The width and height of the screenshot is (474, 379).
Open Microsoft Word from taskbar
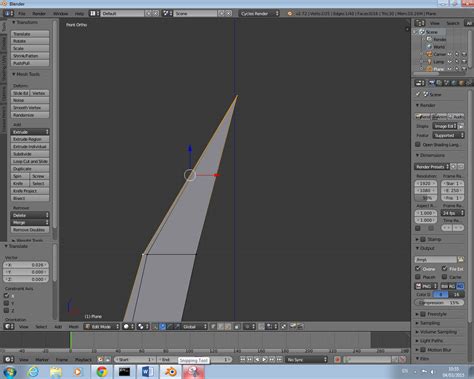pyautogui.click(x=148, y=371)
